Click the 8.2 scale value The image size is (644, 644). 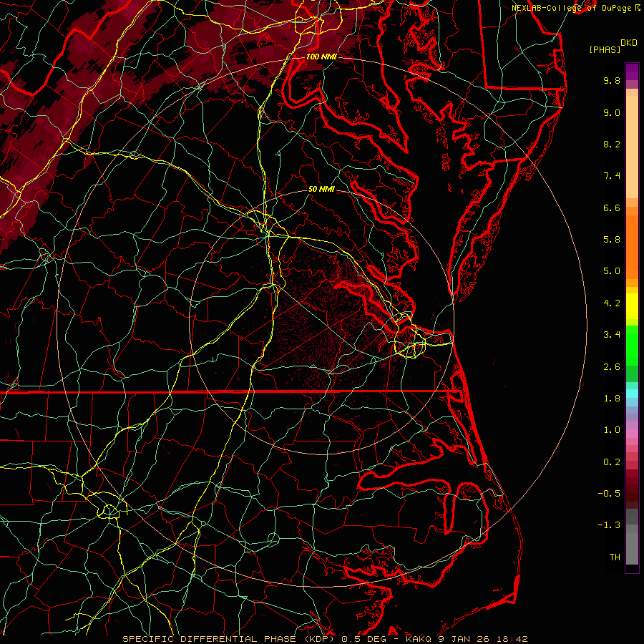(612, 145)
